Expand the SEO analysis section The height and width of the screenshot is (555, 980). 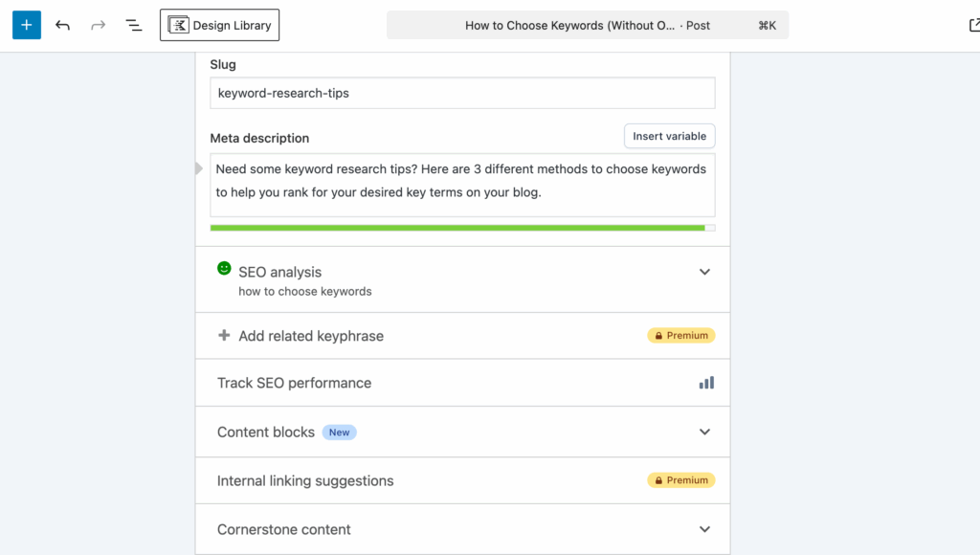[705, 272]
